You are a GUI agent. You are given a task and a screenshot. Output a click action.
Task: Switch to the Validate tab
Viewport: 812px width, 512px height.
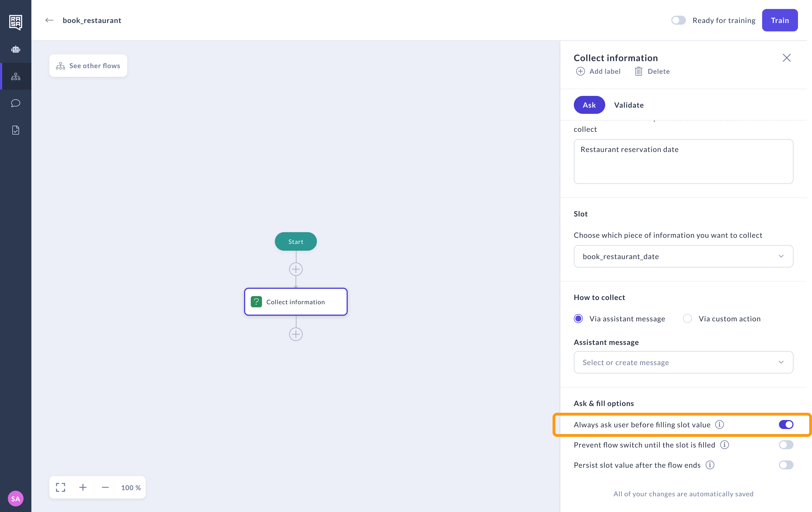(628, 105)
